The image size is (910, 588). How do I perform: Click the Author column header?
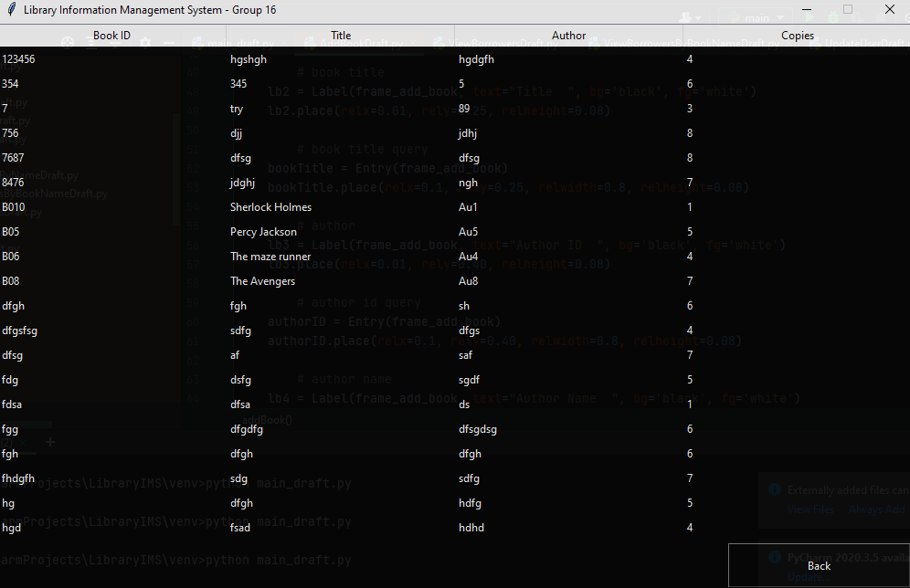tap(568, 36)
